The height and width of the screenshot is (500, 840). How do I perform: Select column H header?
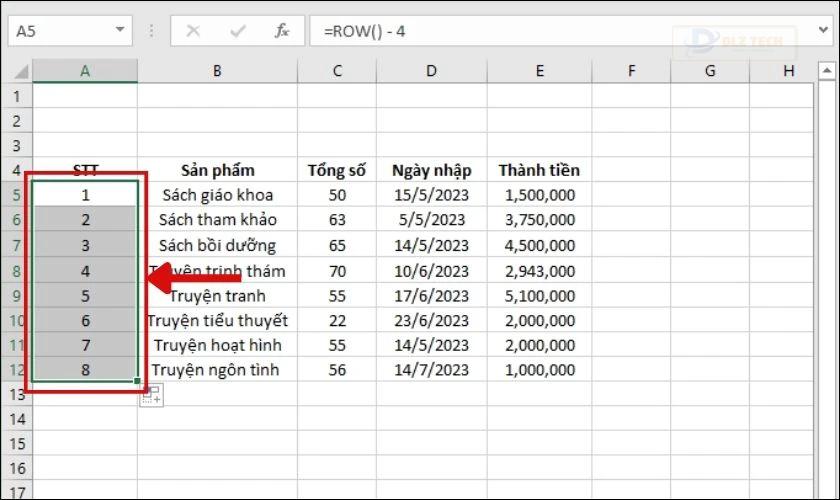(x=782, y=71)
